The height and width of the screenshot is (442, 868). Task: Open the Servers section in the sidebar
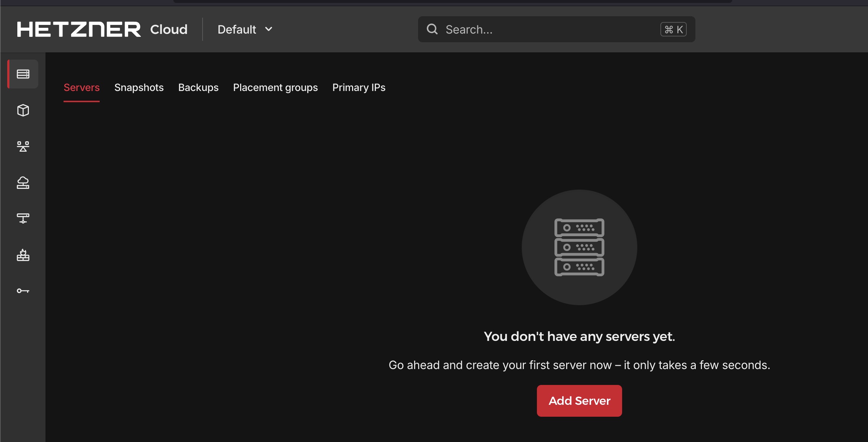coord(23,74)
